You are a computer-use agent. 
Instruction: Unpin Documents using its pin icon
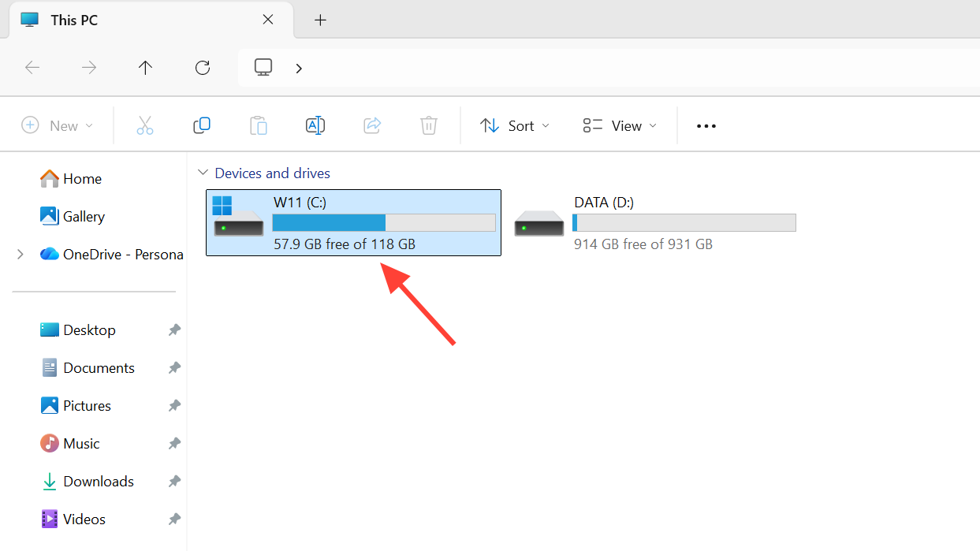pos(174,368)
